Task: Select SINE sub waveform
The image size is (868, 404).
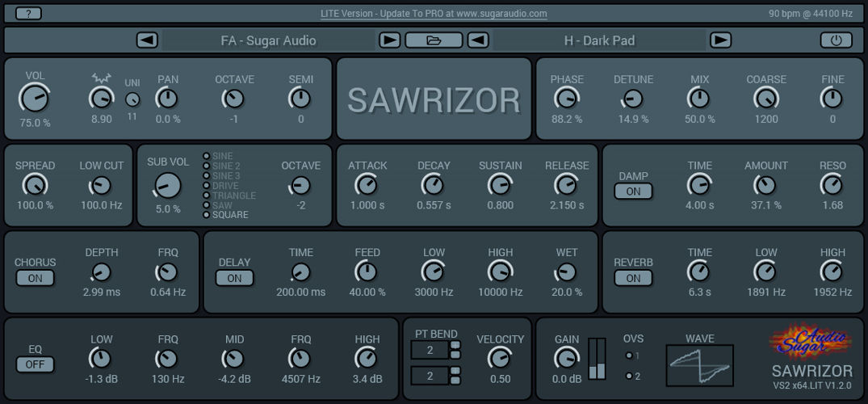Action: click(x=218, y=156)
